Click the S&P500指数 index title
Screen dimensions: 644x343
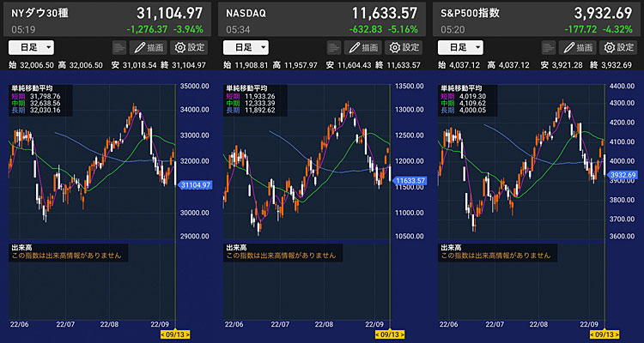point(471,13)
